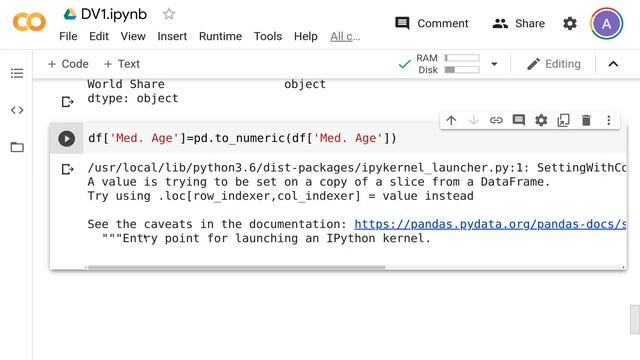Open the Files folder sidebar
This screenshot has width=640, height=360.
(17, 147)
